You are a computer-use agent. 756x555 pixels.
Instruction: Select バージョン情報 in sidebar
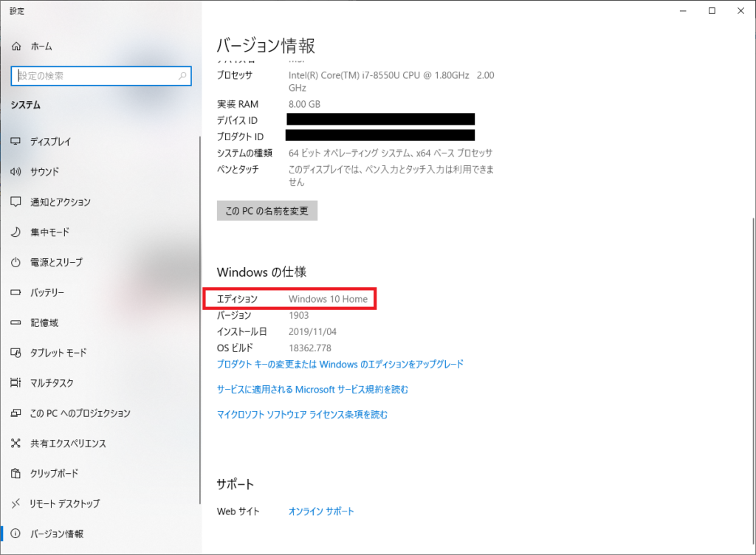[x=57, y=534]
